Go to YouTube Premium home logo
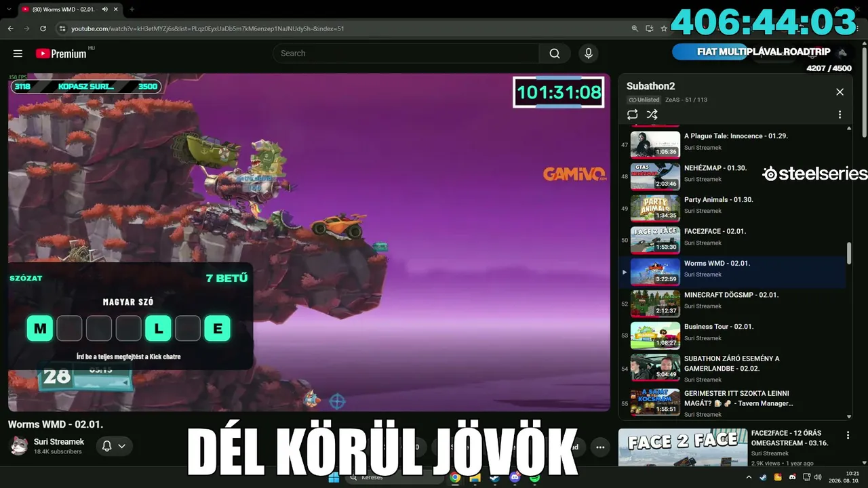The height and width of the screenshot is (488, 868). click(61, 54)
